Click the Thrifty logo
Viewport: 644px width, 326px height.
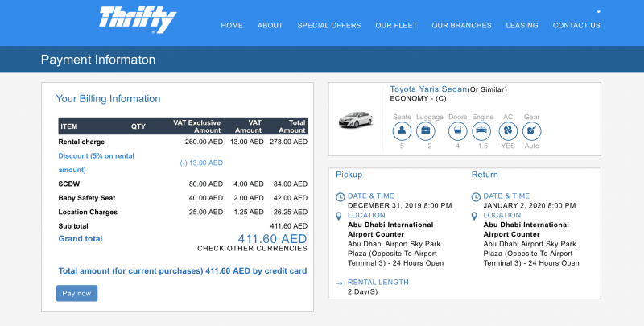click(x=138, y=19)
